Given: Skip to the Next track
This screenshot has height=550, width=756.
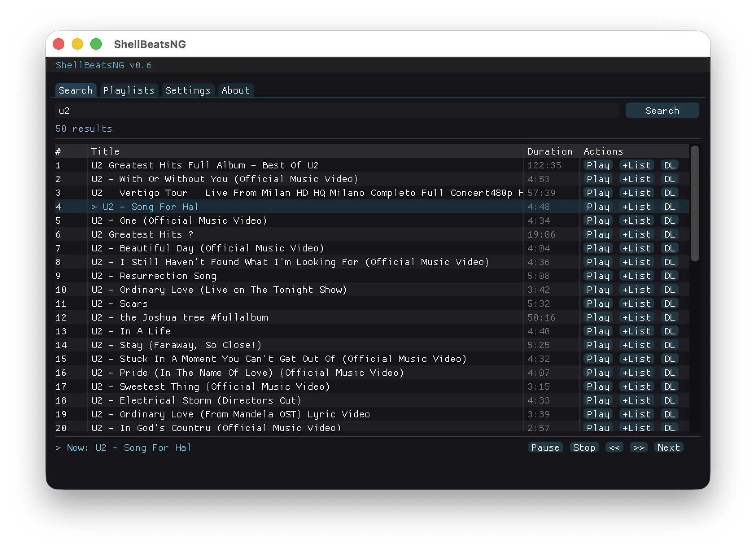Looking at the screenshot, I should tap(668, 447).
